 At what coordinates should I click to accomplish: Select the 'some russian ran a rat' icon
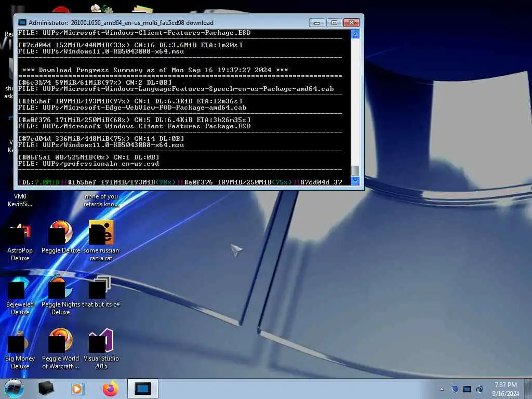click(x=101, y=242)
